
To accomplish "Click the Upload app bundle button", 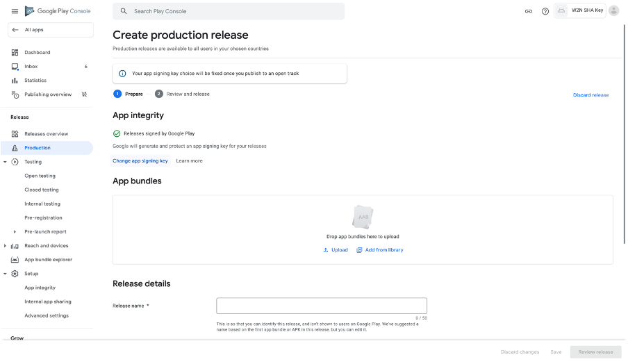I will tap(336, 250).
